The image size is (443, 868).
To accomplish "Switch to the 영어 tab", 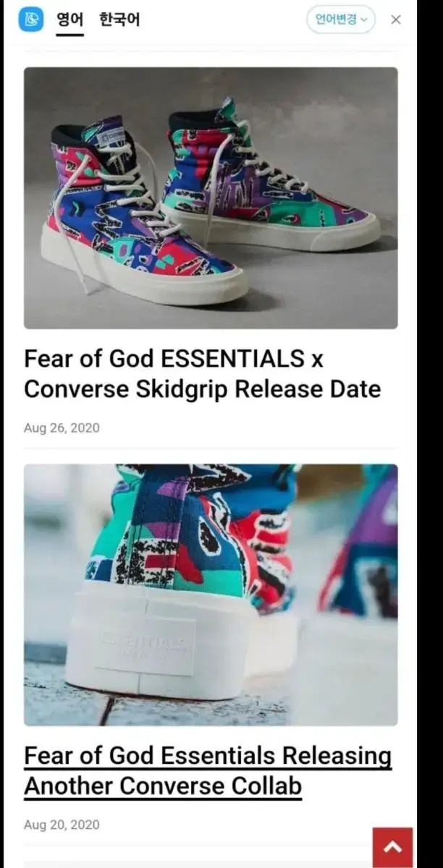I will click(x=70, y=20).
